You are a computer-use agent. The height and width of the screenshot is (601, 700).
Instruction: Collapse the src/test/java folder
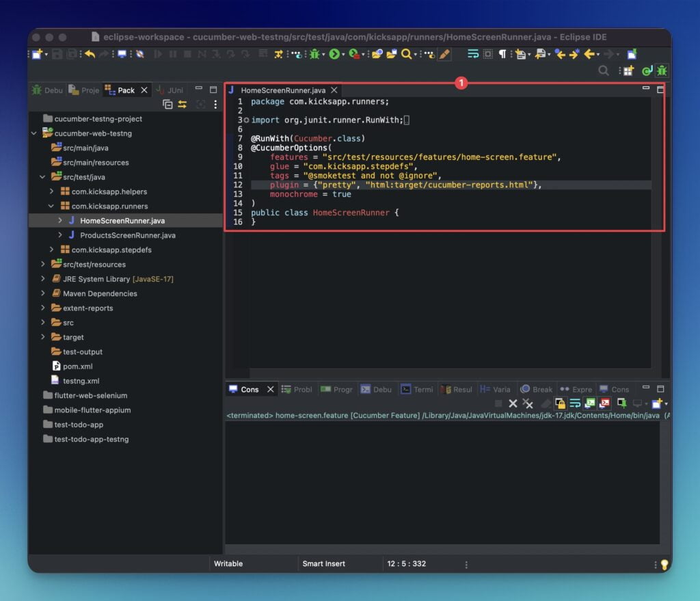(x=42, y=177)
